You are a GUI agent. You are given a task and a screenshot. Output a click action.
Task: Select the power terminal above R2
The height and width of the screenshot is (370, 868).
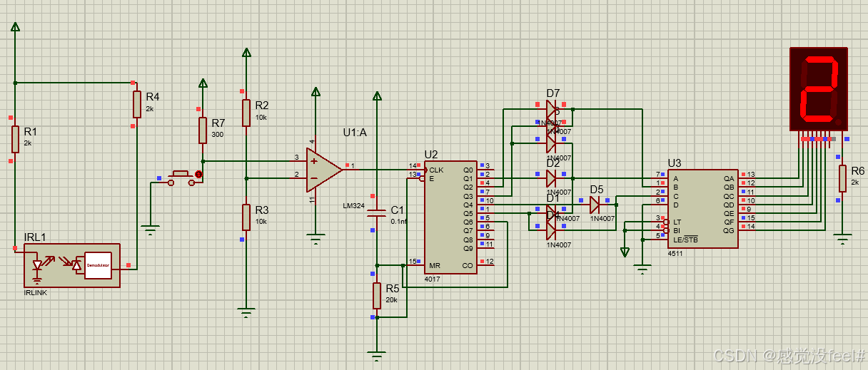point(246,52)
